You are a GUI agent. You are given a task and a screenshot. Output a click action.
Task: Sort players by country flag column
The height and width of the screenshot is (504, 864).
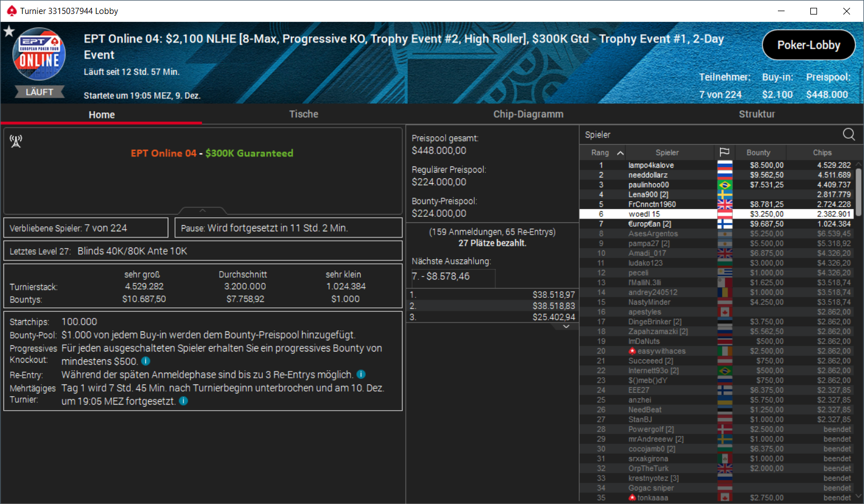[724, 152]
